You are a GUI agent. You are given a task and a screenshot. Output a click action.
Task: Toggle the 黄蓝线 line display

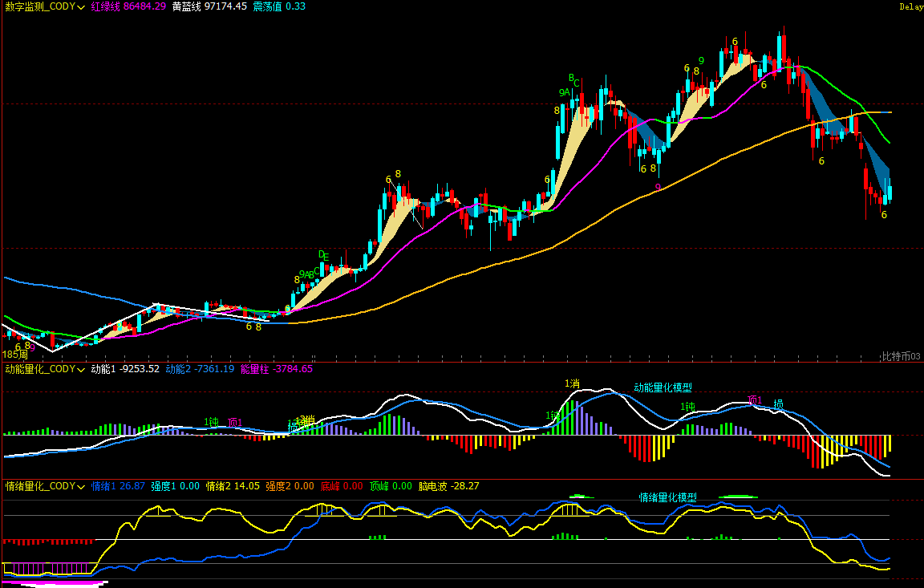(185, 6)
